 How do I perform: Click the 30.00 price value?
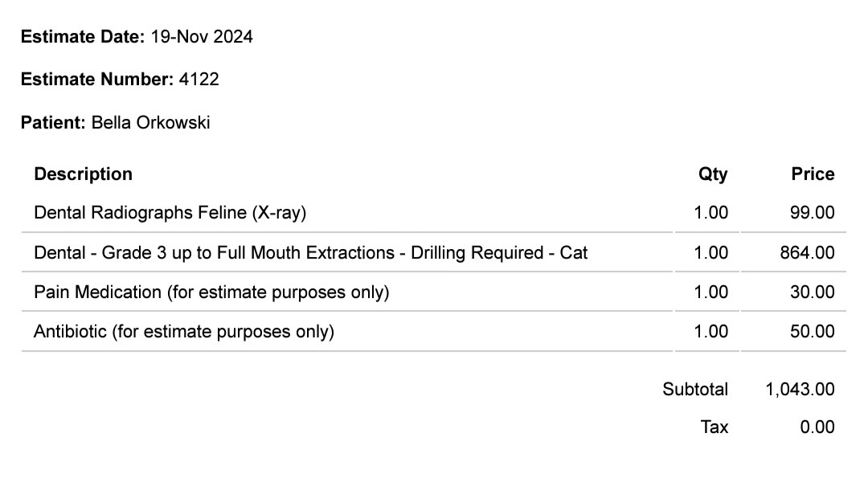812,292
